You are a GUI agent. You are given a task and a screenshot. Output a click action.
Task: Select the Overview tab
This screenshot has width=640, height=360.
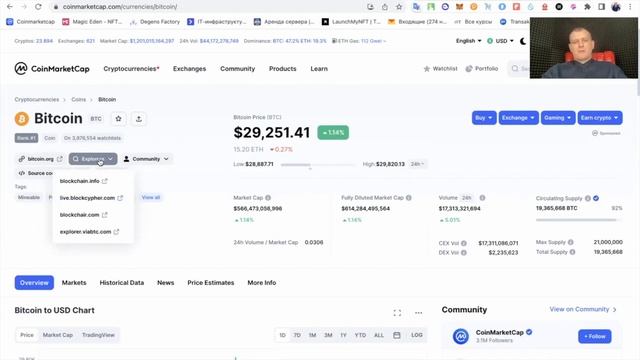click(x=34, y=282)
